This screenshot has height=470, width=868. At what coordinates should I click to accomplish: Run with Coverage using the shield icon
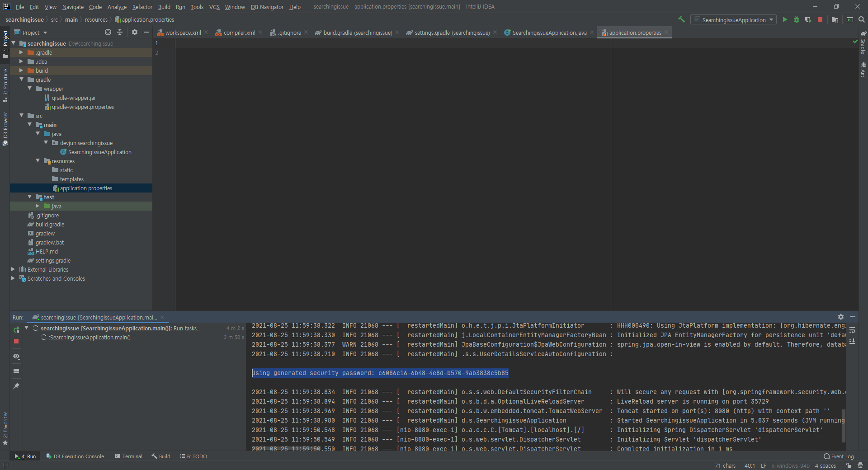click(808, 19)
